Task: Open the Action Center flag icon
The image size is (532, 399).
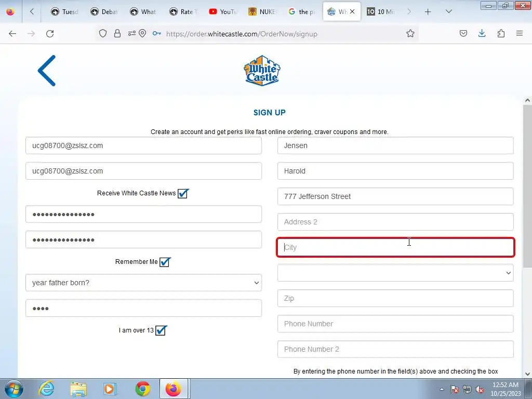Action: [x=454, y=390]
